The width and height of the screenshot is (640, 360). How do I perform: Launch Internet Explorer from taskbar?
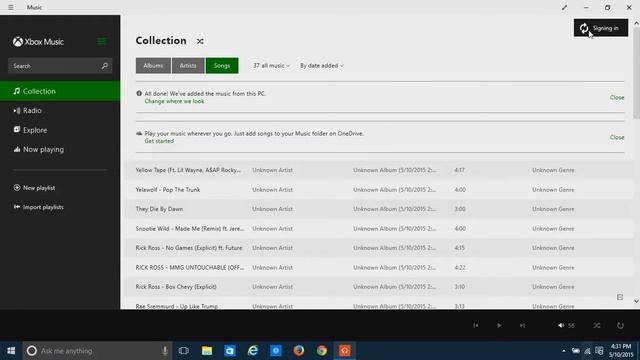253,351
